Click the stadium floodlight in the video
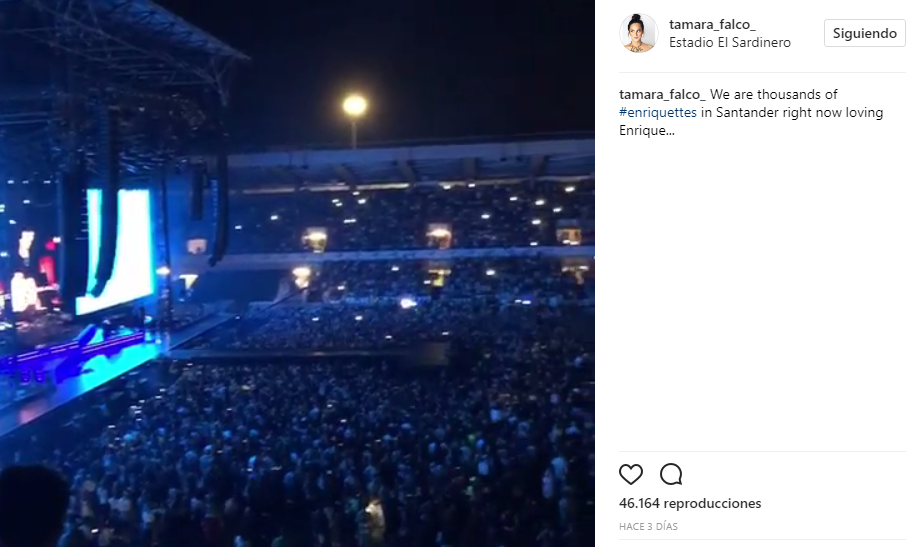The width and height of the screenshot is (910, 547). coord(354,105)
